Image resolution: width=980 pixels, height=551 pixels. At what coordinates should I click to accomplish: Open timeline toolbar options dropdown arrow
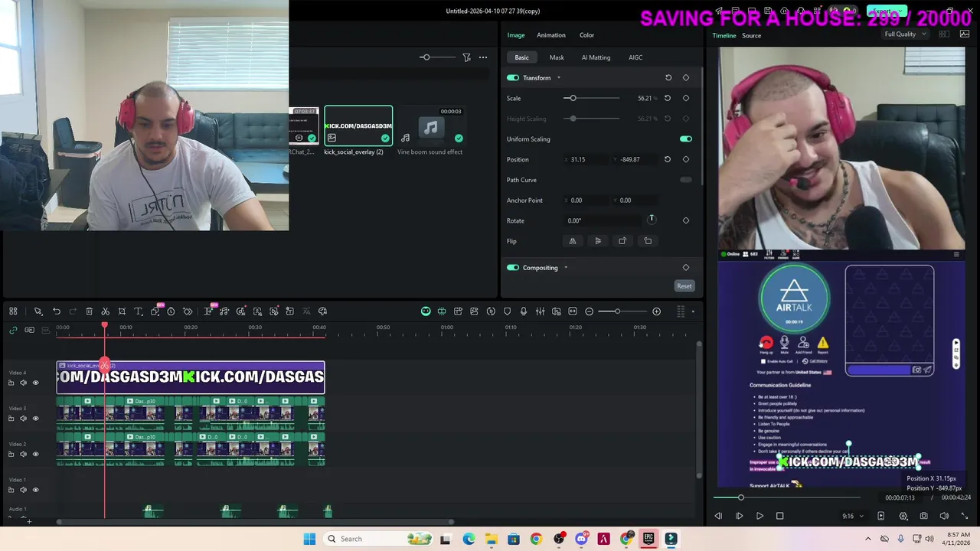point(693,311)
